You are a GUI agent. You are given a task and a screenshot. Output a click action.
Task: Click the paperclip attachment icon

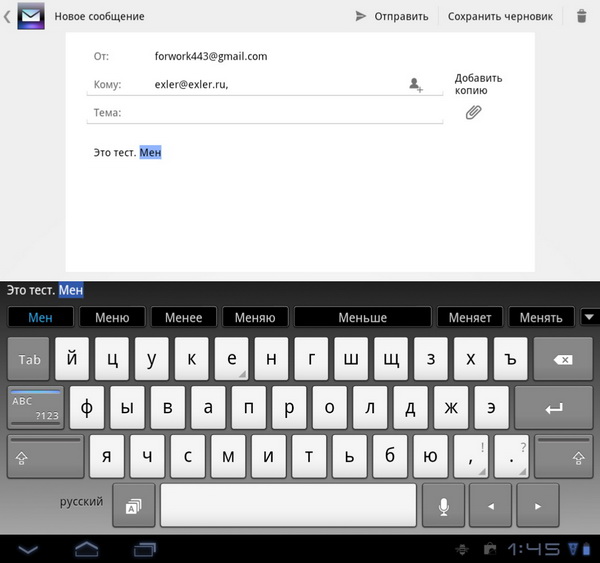pyautogui.click(x=474, y=112)
